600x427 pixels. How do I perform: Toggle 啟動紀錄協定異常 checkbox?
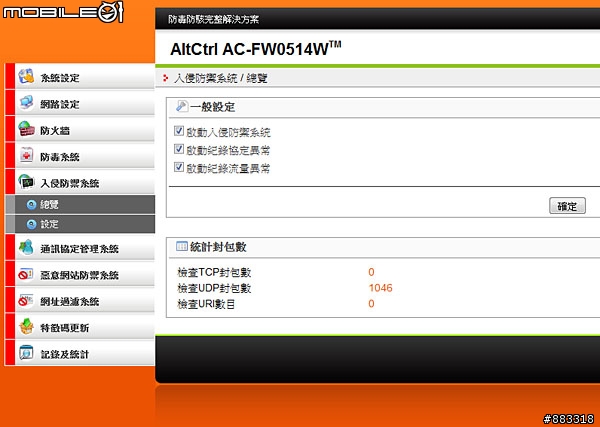coord(179,149)
